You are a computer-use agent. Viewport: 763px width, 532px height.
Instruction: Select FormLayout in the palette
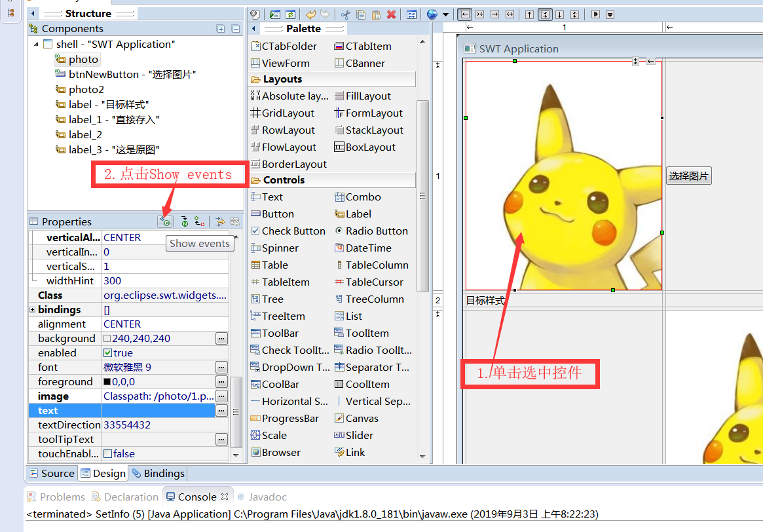368,113
